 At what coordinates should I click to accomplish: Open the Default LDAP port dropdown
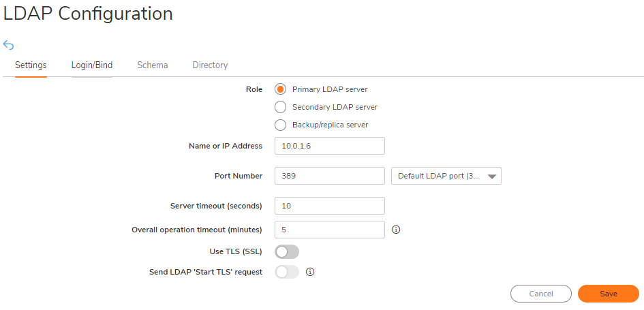coord(446,176)
